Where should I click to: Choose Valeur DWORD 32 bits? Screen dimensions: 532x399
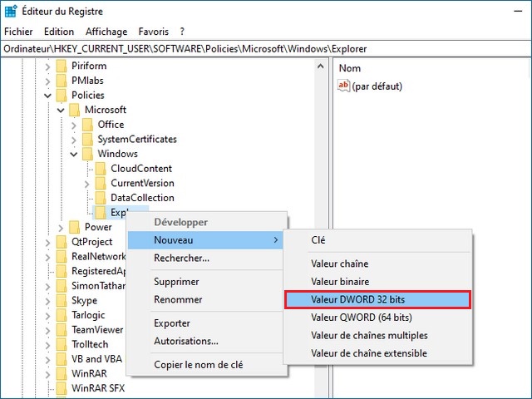(377, 299)
